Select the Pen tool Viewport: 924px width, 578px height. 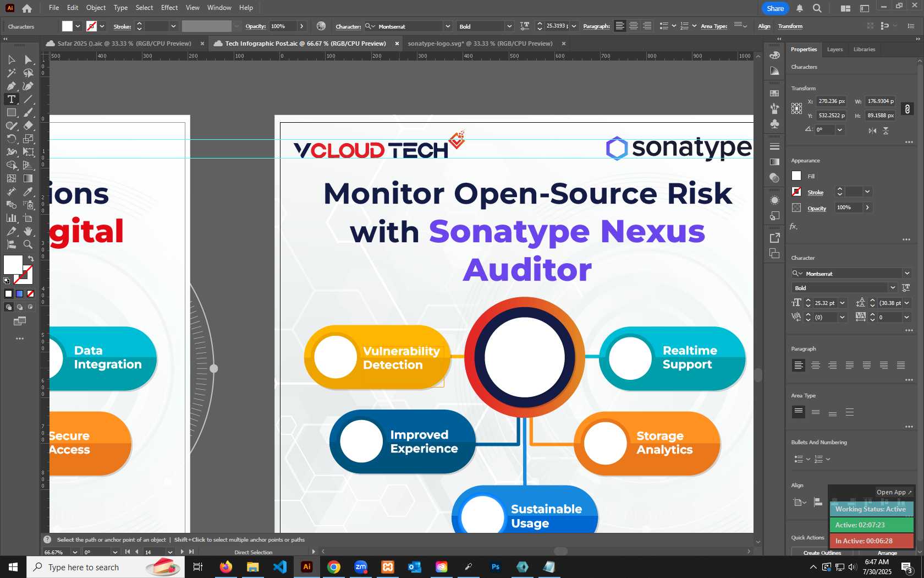[x=11, y=86]
